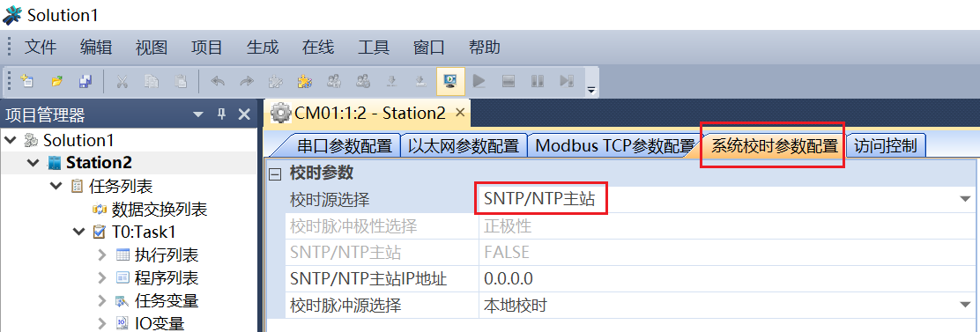Close the CM01:1:2 - Station2 document tab

459,113
